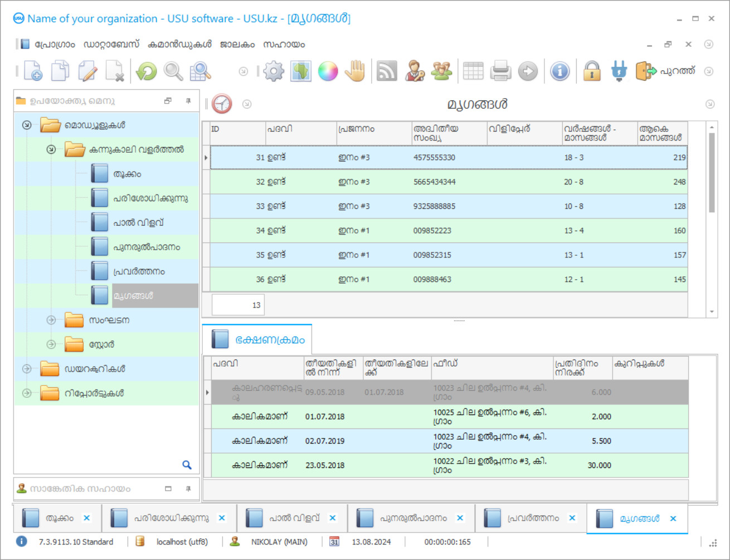Click the grey forward arrow icon
Viewport: 730px width, 560px height.
tap(528, 71)
